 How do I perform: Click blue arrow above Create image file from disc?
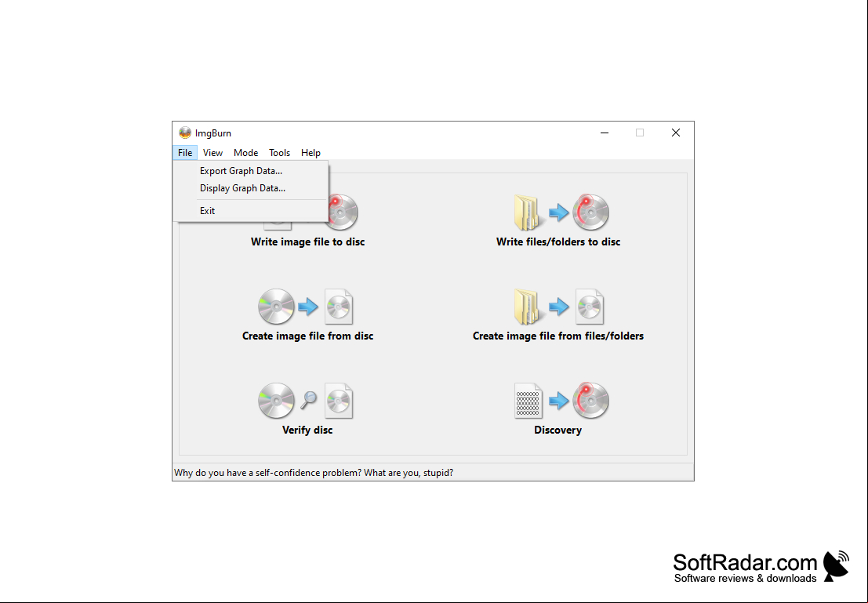point(308,307)
